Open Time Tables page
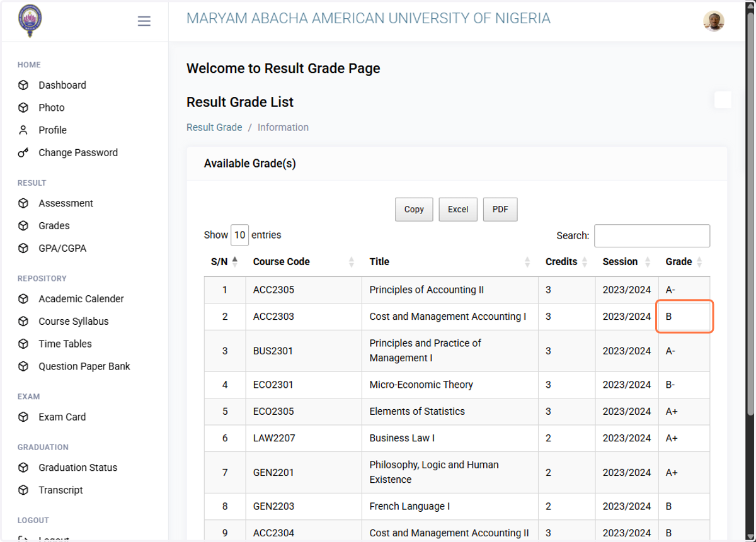 pyautogui.click(x=65, y=344)
